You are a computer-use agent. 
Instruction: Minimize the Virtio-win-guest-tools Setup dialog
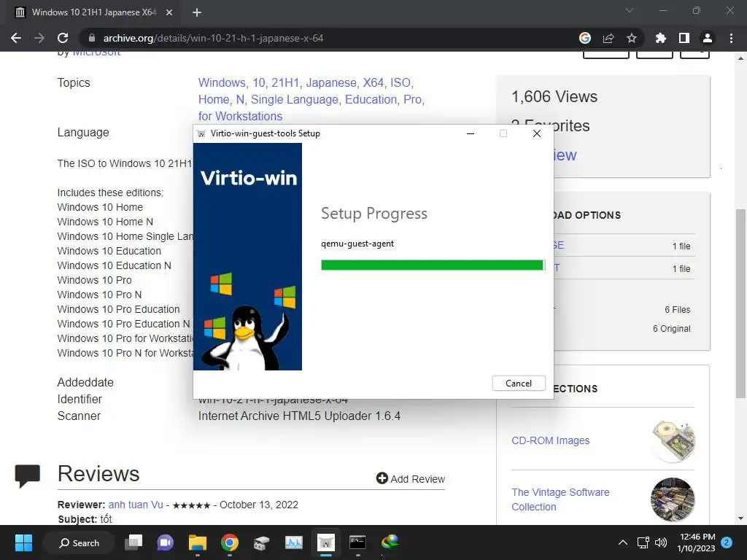coord(471,134)
